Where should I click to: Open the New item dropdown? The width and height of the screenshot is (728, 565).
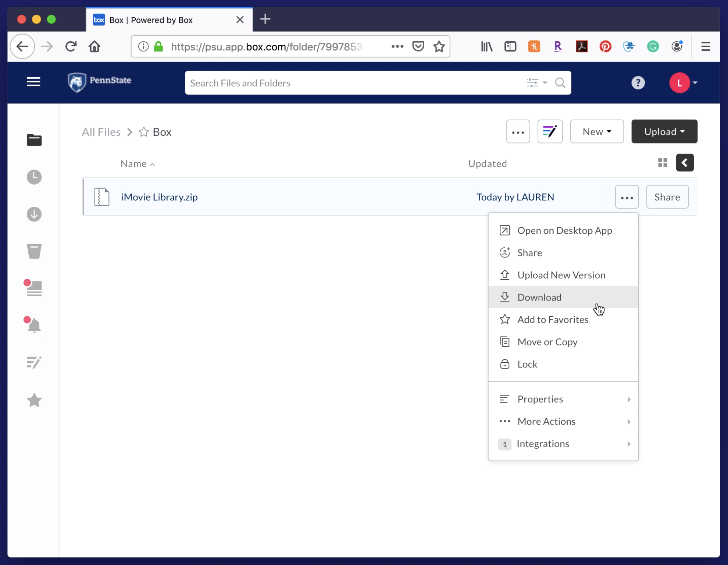coord(596,131)
